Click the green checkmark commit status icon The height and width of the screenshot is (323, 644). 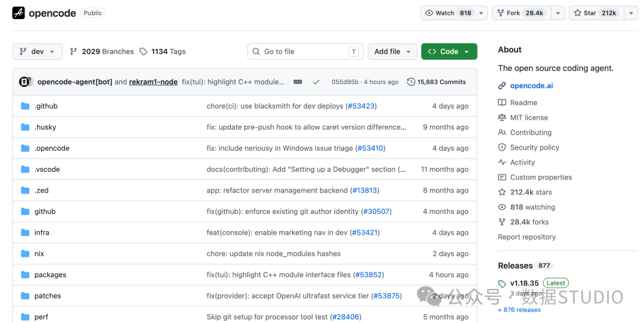point(316,82)
